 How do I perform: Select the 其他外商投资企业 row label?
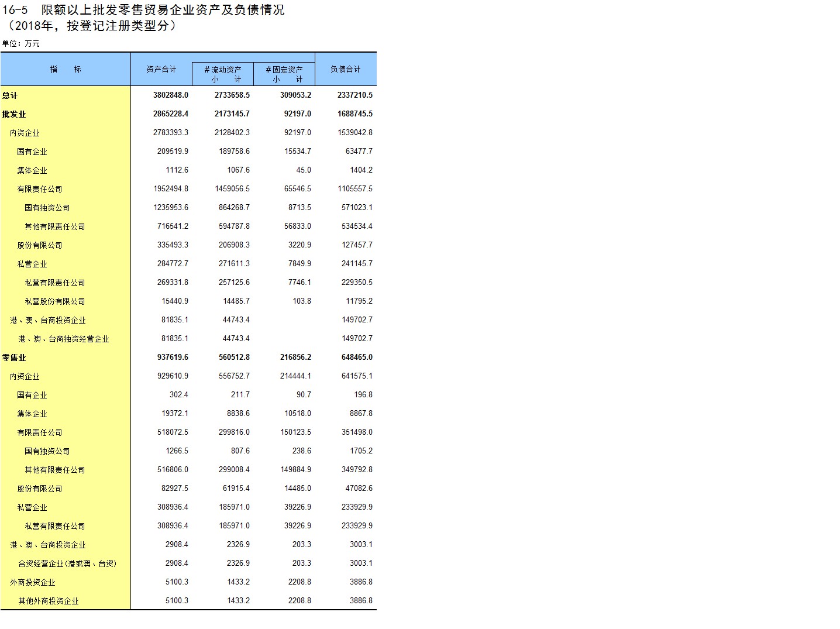click(48, 601)
